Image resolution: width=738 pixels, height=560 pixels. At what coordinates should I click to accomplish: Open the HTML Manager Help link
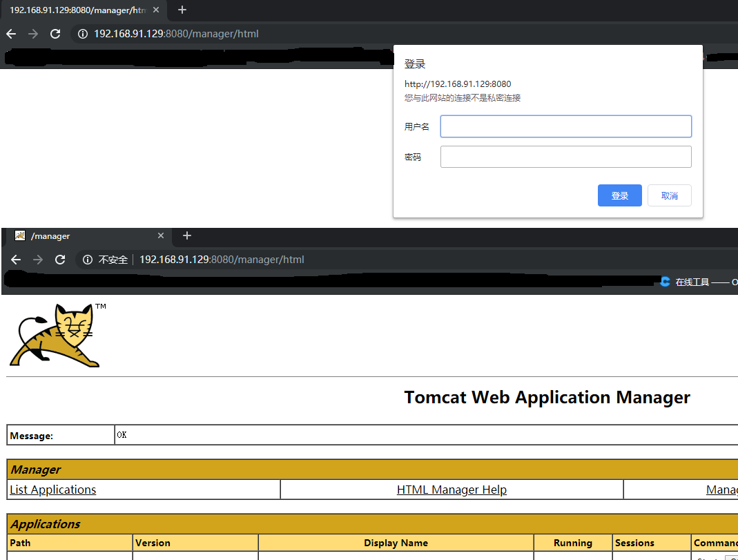[x=451, y=490]
